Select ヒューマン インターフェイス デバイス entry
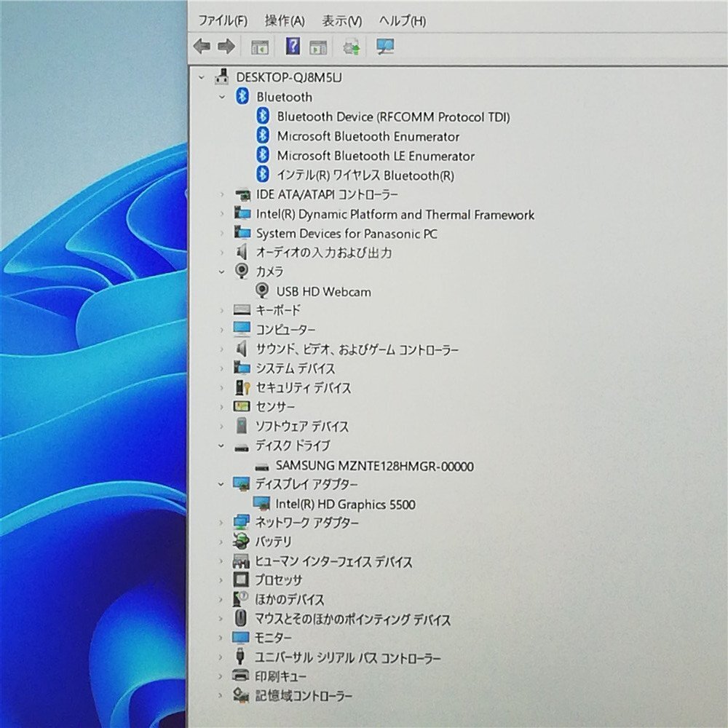Viewport: 728px width, 728px height. [x=334, y=561]
